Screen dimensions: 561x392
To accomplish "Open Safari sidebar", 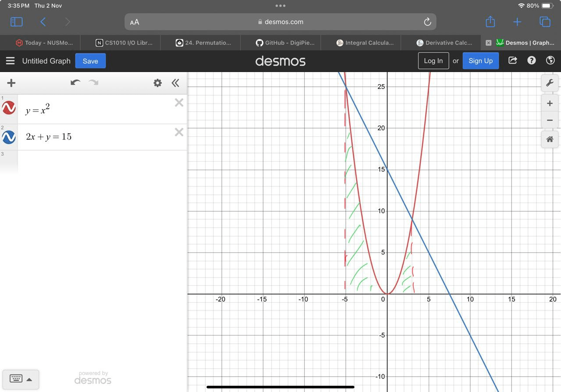I will click(16, 21).
